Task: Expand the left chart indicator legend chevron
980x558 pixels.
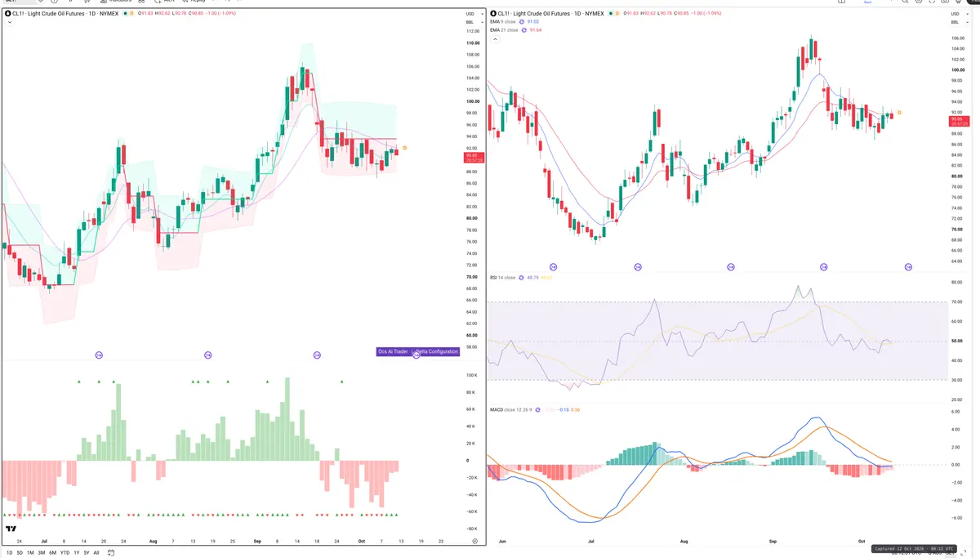Action: (x=8, y=22)
